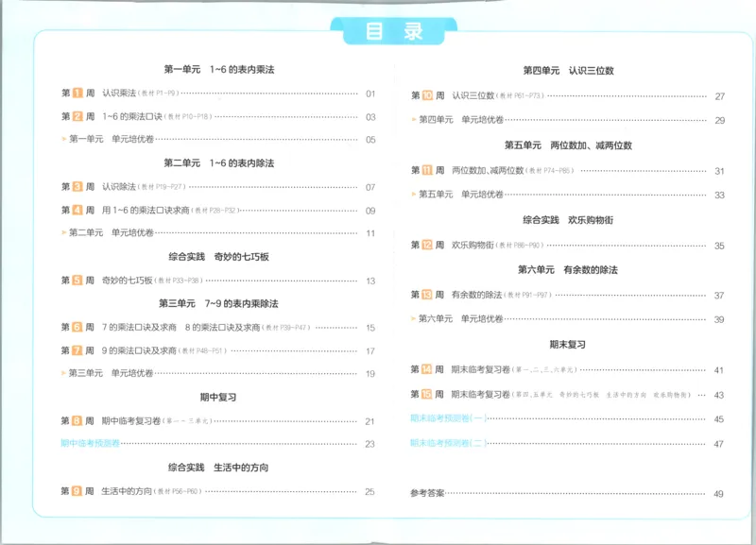Screen dimensions: 756x545
Task: Click the week 10 entry 认识三位数
Action: 473,95
